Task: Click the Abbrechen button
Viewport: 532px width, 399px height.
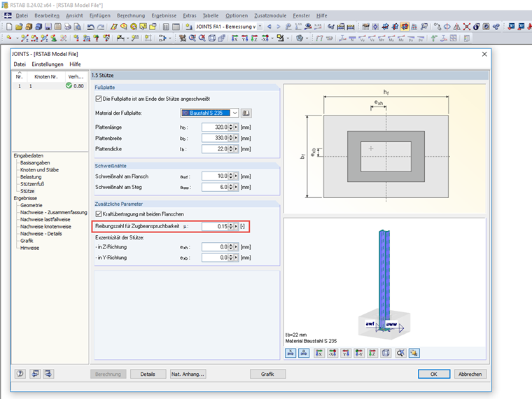Action: pos(470,374)
